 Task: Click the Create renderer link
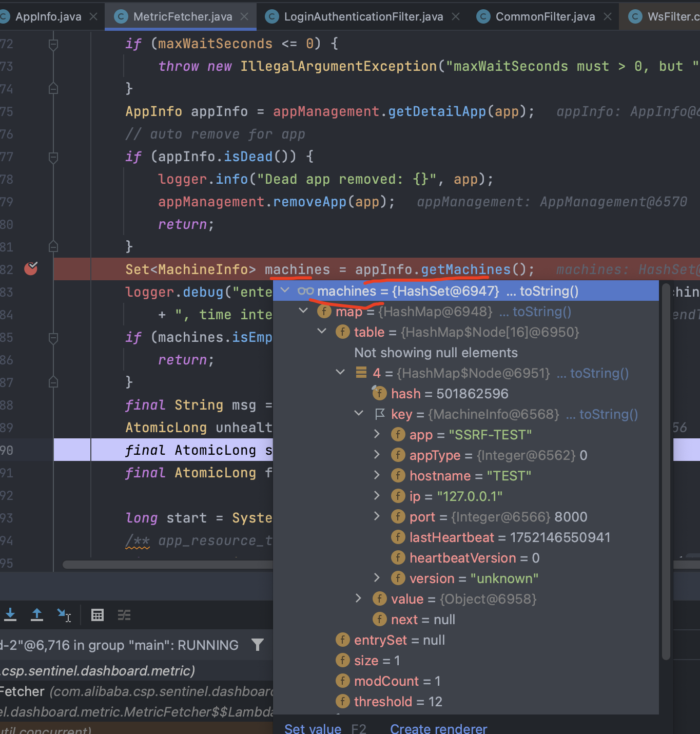pos(438,728)
